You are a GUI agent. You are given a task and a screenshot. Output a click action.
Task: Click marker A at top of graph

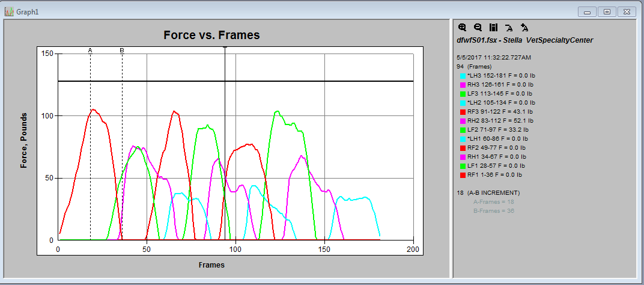[90, 51]
